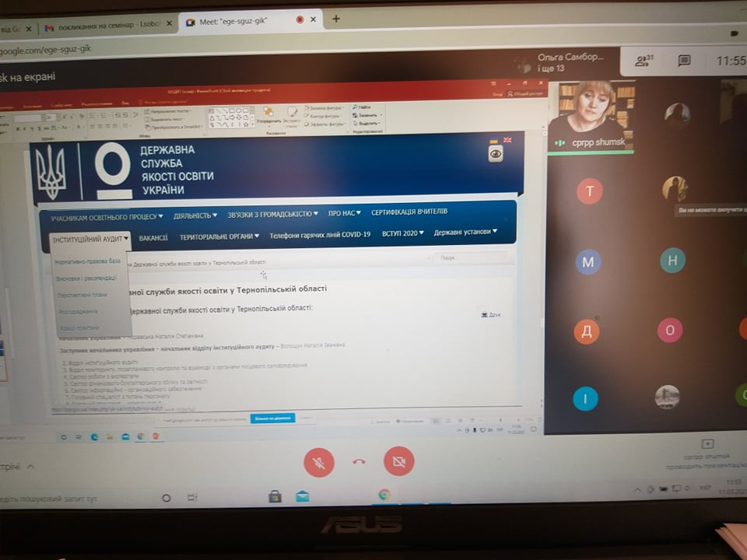Click Ольга Самбор presenter name label
Screen dimensions: 747x560
point(570,57)
